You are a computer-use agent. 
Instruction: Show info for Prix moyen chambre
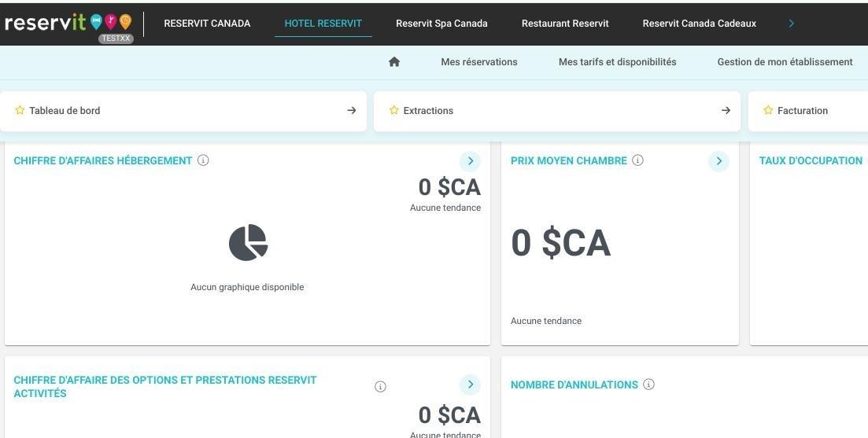coord(637,160)
